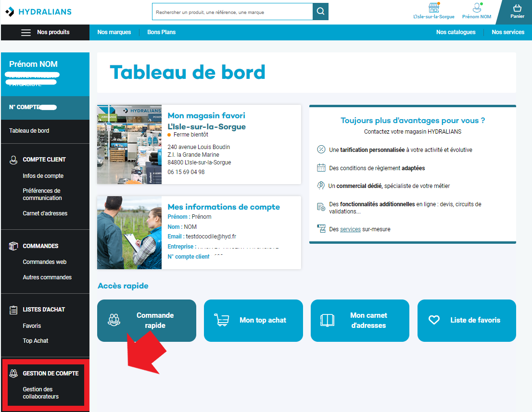Click the Listes d'achat clipboard icon
Screen dimensions: 532x412
click(x=13, y=310)
